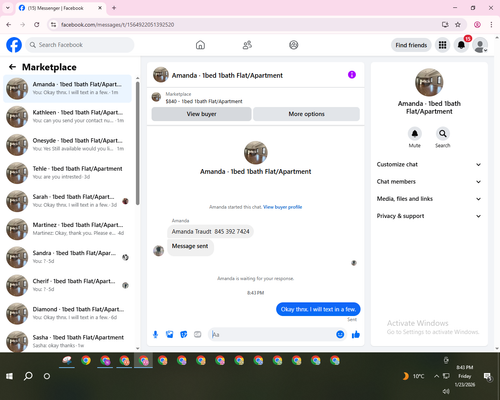
Task: Expand Customize chat section
Action: [x=429, y=164]
